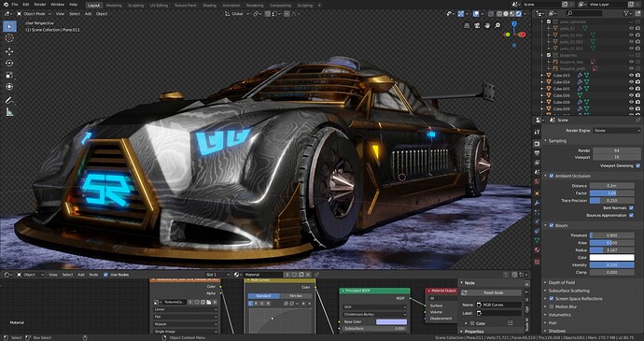Hide Cube.003 with its eye icon
644x341 pixels.
tap(631, 76)
